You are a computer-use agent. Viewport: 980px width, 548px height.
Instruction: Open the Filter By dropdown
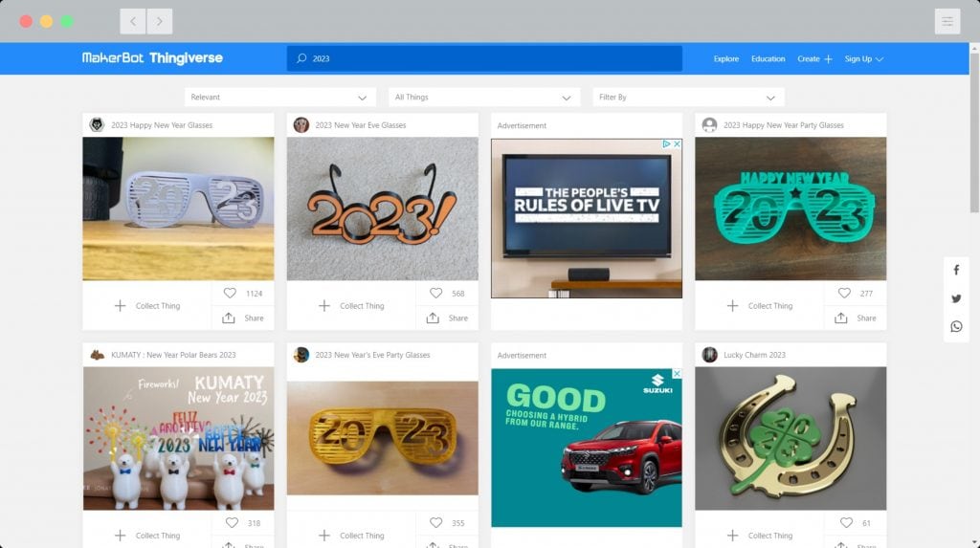pyautogui.click(x=688, y=98)
